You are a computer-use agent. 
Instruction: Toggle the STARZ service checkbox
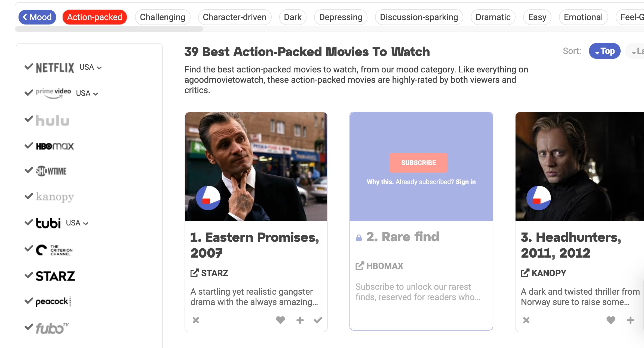(29, 275)
